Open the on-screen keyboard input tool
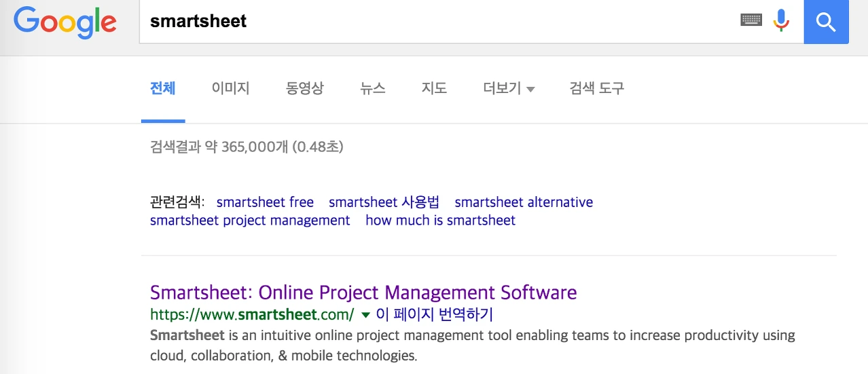 click(751, 20)
